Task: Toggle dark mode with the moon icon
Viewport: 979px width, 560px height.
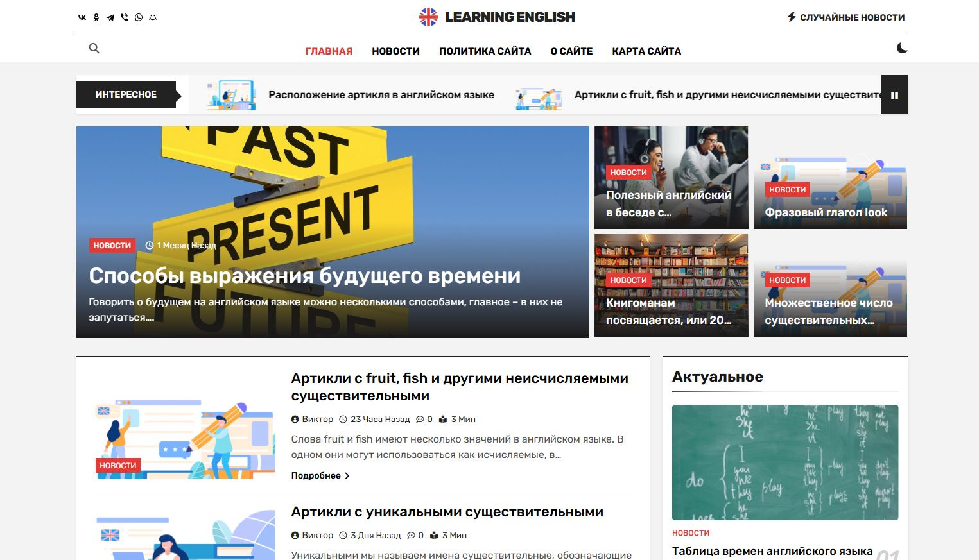Action: click(x=902, y=48)
